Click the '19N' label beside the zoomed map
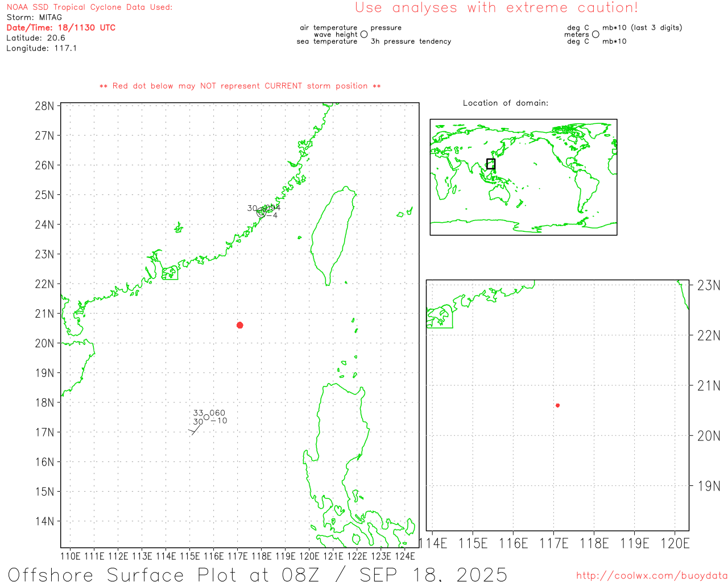Screen dimensions: 728x582 [x=709, y=487]
